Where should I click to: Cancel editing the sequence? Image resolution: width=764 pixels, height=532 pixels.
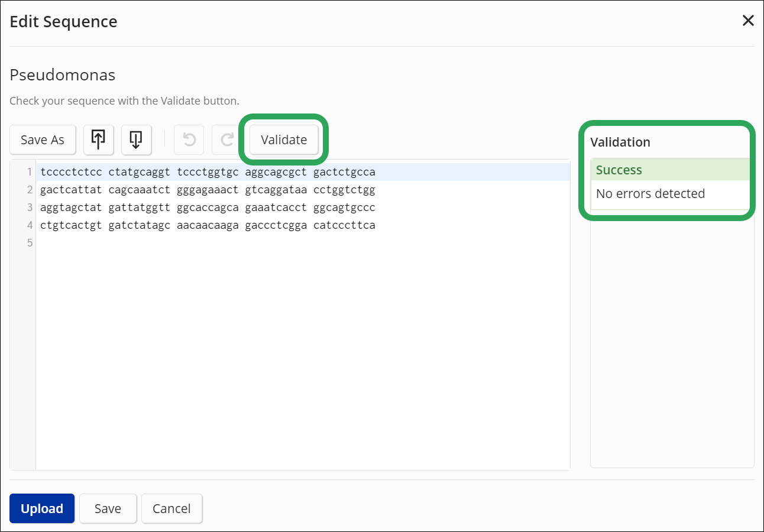(171, 508)
